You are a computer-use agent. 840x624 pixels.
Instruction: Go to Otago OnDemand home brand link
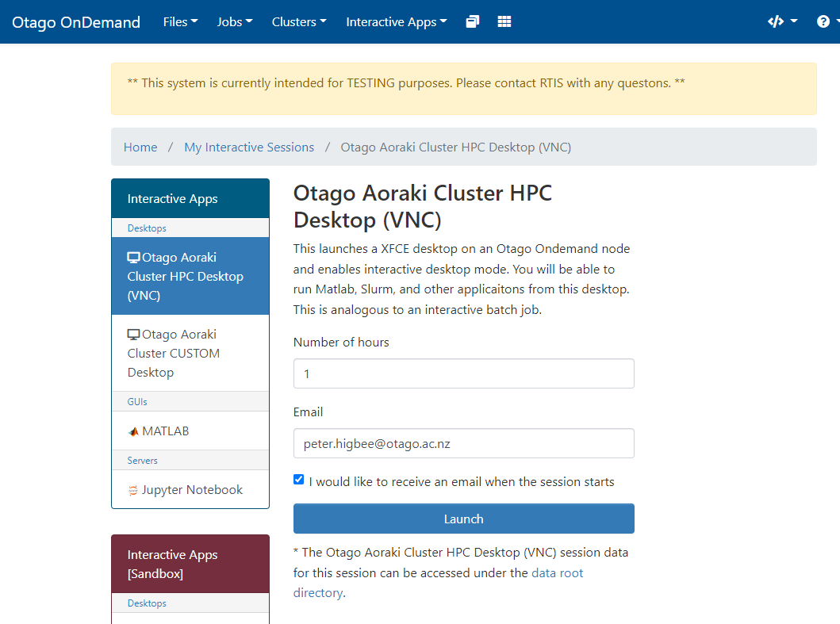76,22
